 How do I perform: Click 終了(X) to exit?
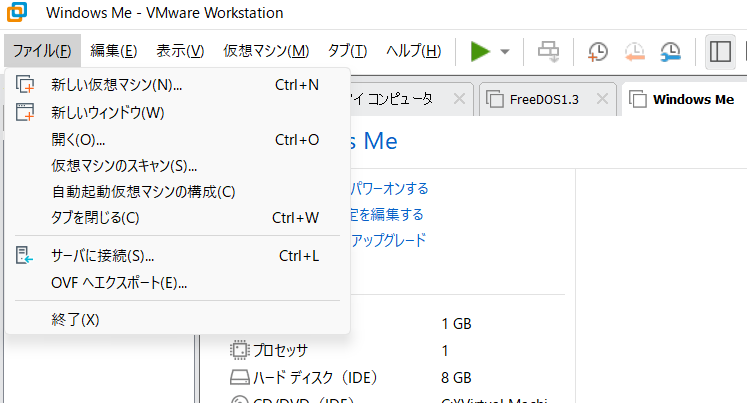pyautogui.click(x=75, y=320)
